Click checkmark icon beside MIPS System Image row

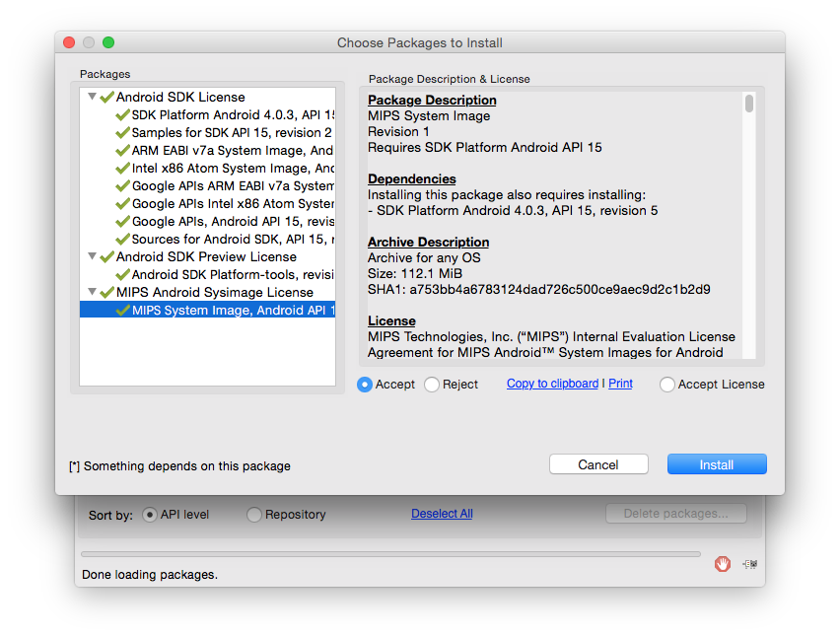click(x=122, y=310)
